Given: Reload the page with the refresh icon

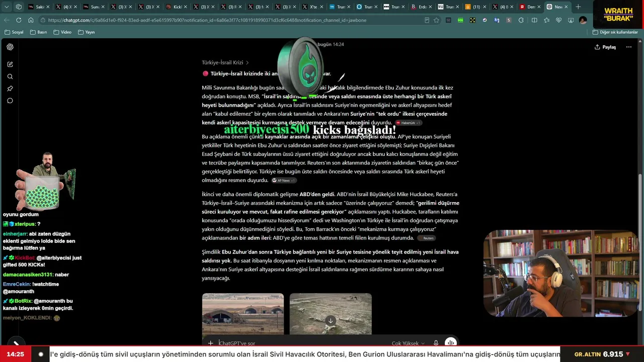Looking at the screenshot, I should pos(19,20).
